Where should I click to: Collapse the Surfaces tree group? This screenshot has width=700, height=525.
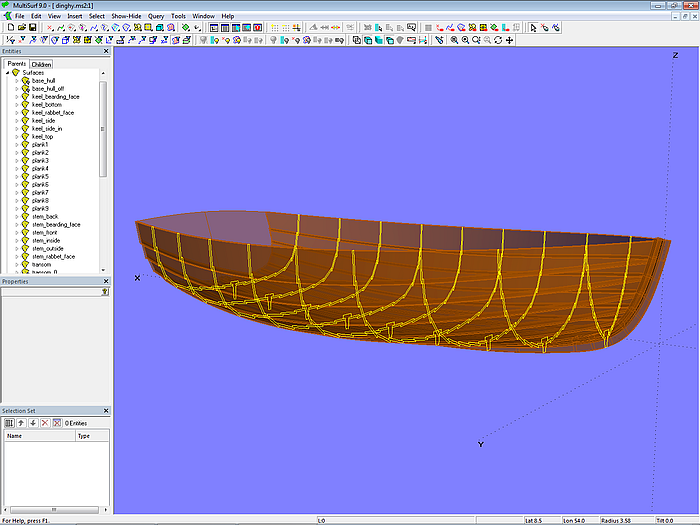(7, 73)
